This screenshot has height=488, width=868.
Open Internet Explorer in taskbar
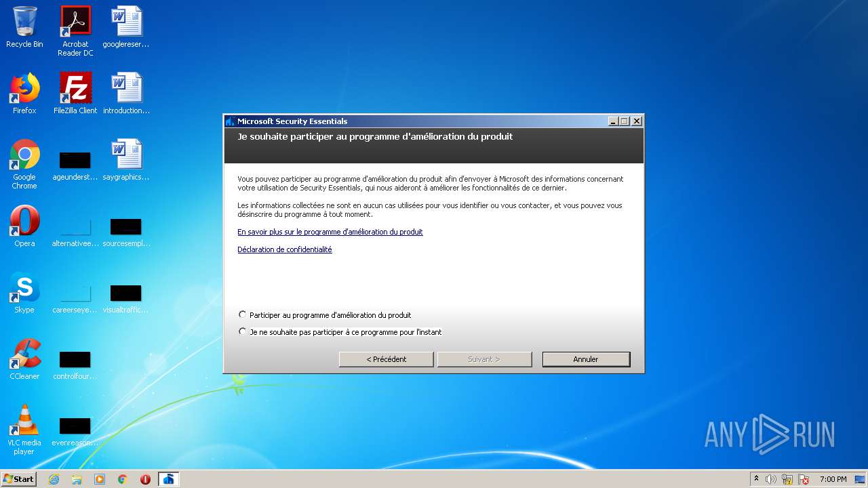click(54, 479)
